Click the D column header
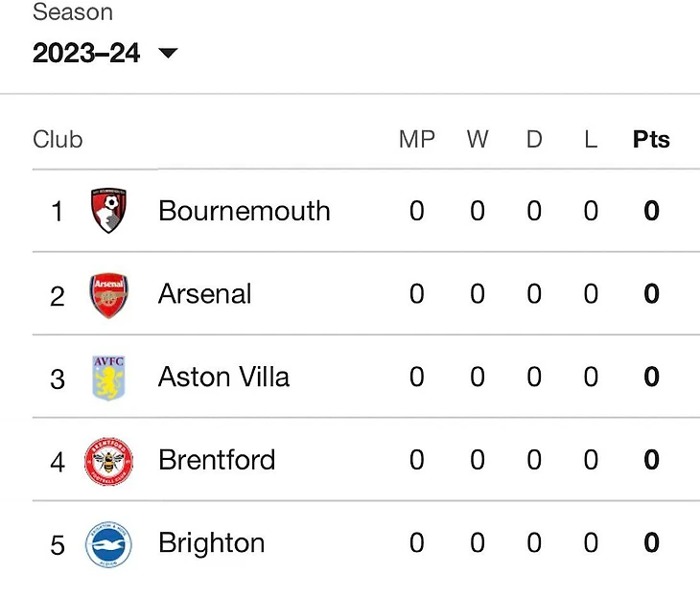This screenshot has height=596, width=700. [x=534, y=140]
